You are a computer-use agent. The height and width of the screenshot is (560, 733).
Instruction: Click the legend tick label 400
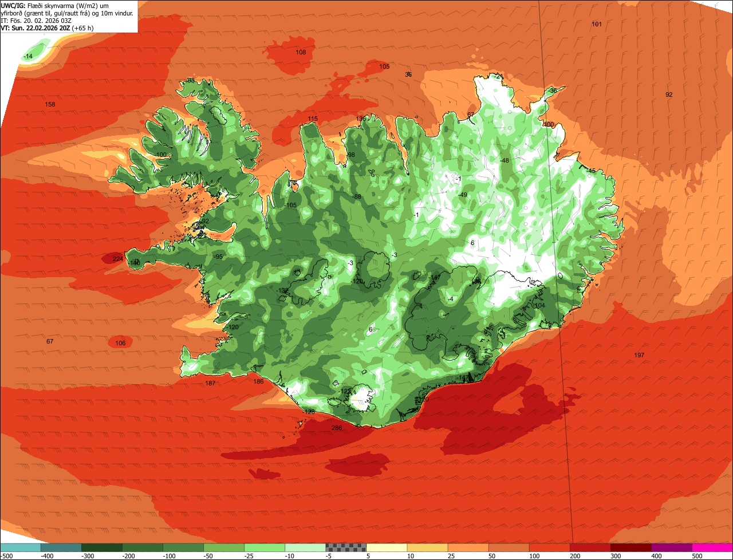click(x=656, y=555)
